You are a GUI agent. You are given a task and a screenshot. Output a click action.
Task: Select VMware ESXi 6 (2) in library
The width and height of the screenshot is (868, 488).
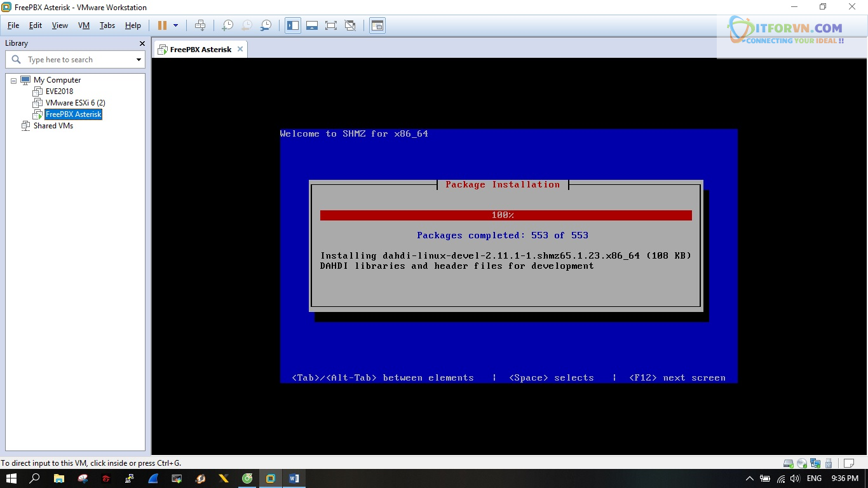pyautogui.click(x=75, y=103)
